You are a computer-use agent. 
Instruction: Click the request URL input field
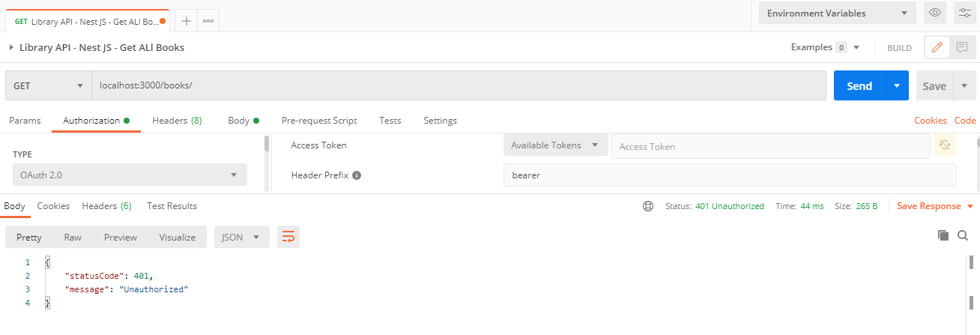pyautogui.click(x=457, y=85)
